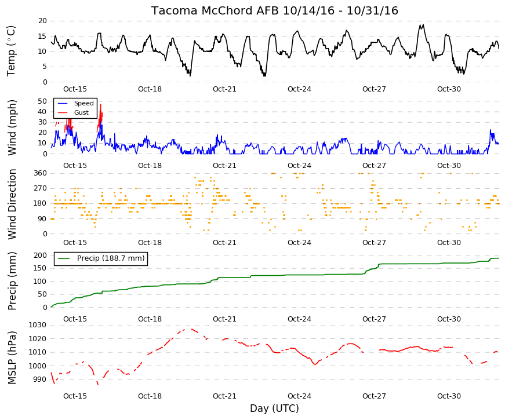
Task: Select the blue Speed legend line
Action: pos(63,104)
